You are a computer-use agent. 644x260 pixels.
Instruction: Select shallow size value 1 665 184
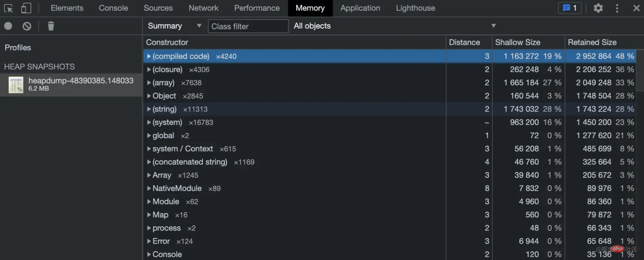(x=521, y=83)
